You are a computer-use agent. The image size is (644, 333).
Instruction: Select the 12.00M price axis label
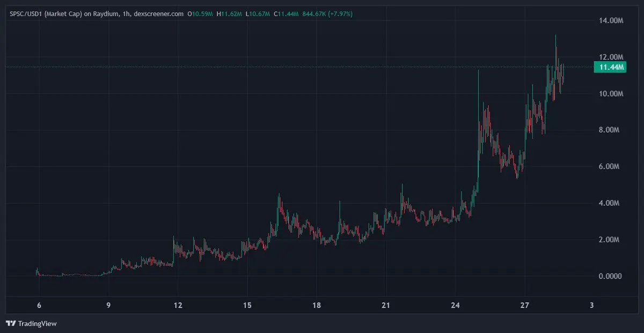611,57
